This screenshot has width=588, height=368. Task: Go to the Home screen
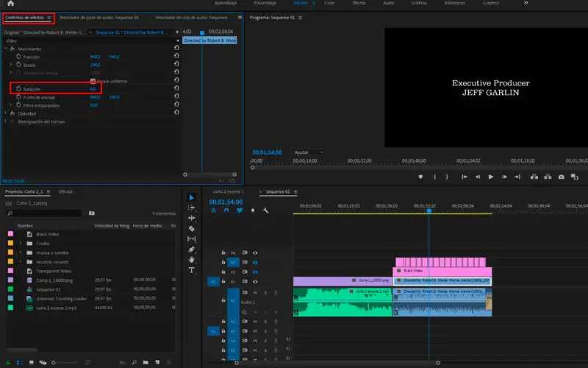[x=10, y=4]
